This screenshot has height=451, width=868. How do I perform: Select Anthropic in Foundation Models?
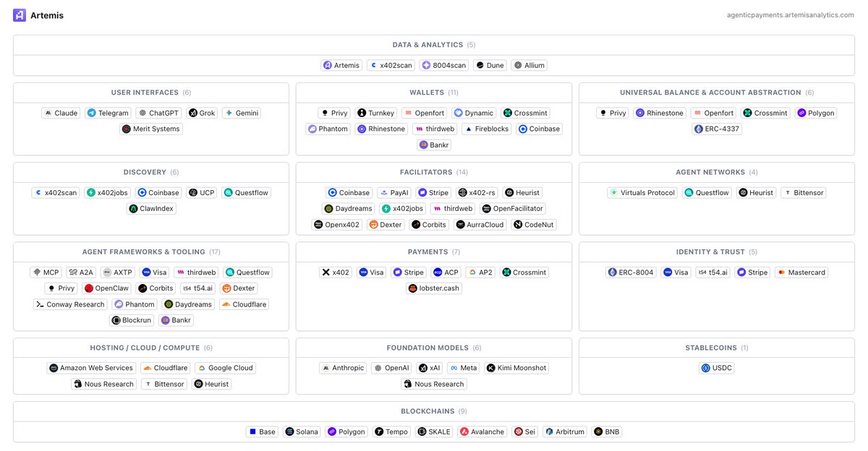(x=343, y=367)
